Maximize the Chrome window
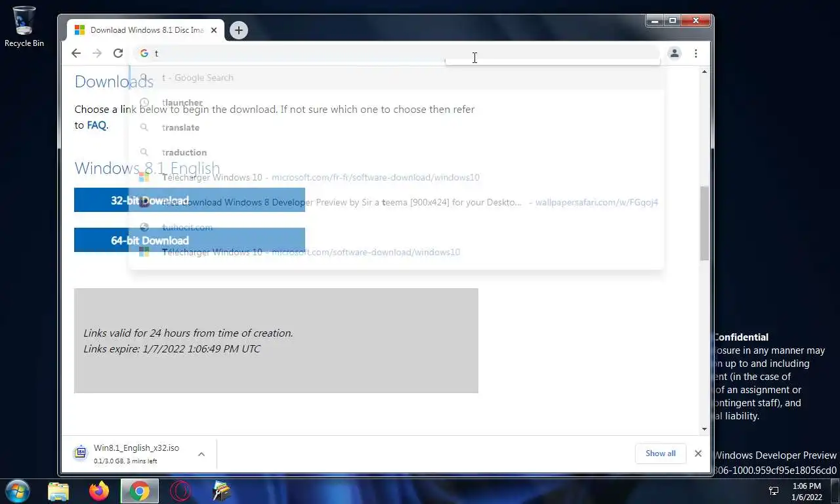The width and height of the screenshot is (840, 504). click(673, 21)
